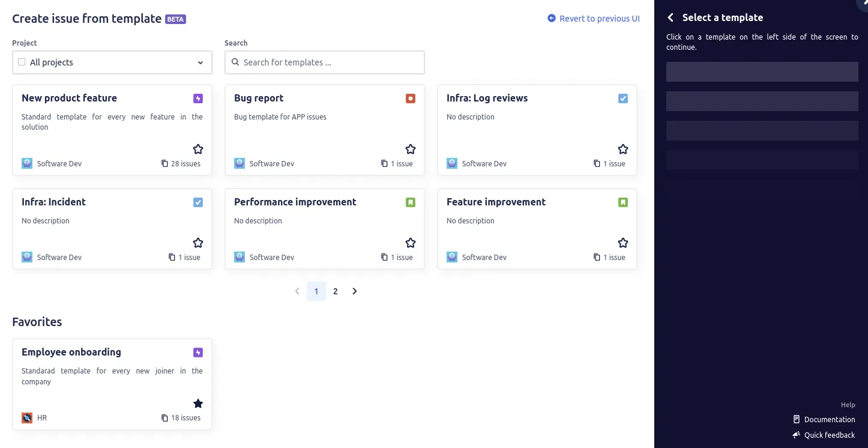This screenshot has width=868, height=448.
Task: Click the copy icon beside 18 issues
Action: pos(164,418)
